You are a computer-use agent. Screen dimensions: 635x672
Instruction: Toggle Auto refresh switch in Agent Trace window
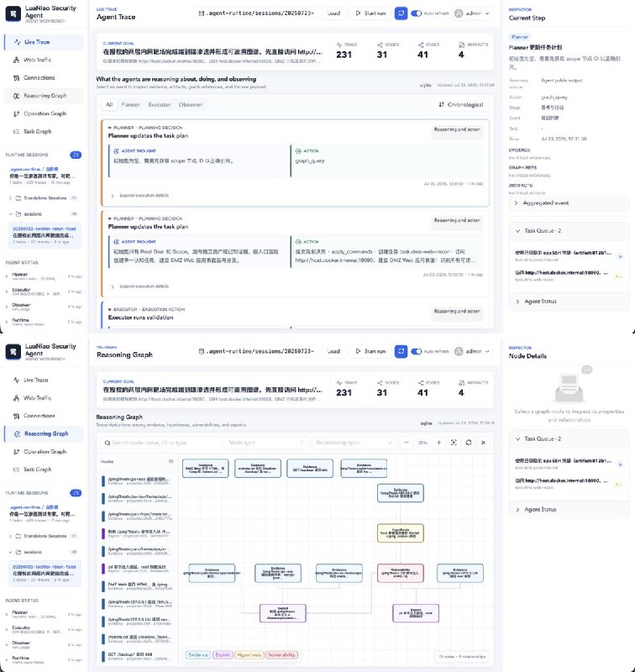coord(416,13)
